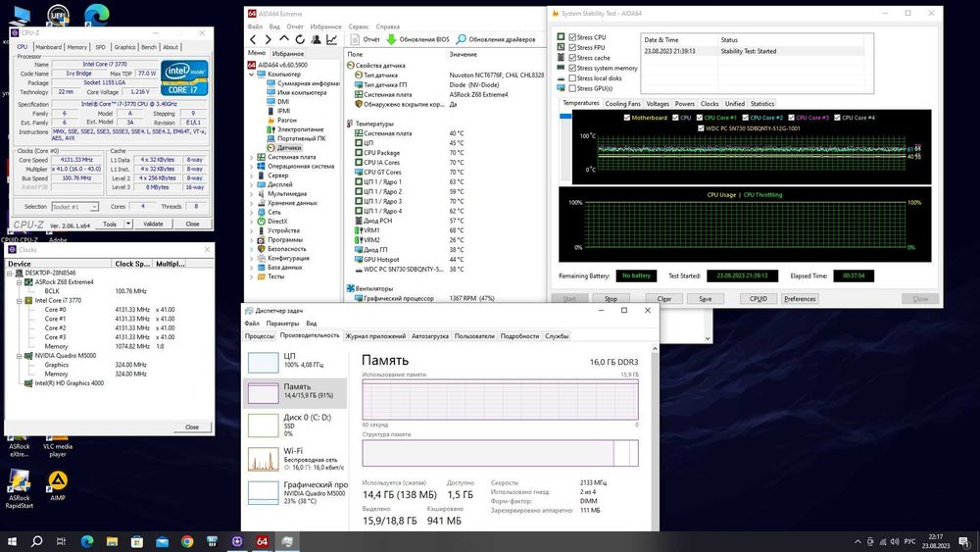
Task: Click AIDA64 up-level arrow icon
Action: 284,39
